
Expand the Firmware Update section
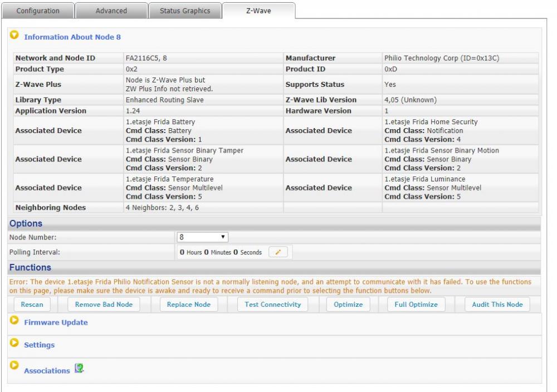[x=14, y=321]
